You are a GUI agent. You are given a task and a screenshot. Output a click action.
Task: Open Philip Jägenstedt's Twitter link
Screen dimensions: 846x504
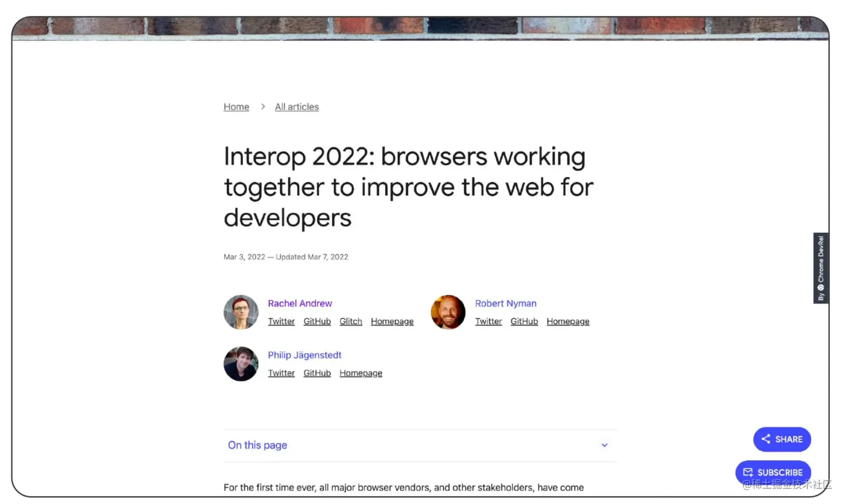click(x=281, y=373)
